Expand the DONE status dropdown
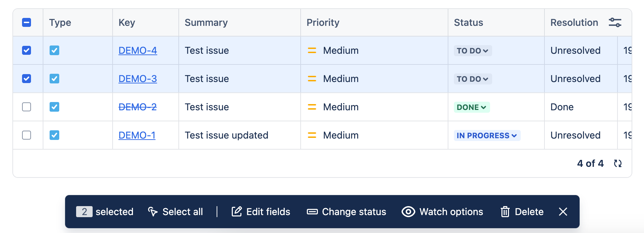Screen dimensions: 644x233 471,107
